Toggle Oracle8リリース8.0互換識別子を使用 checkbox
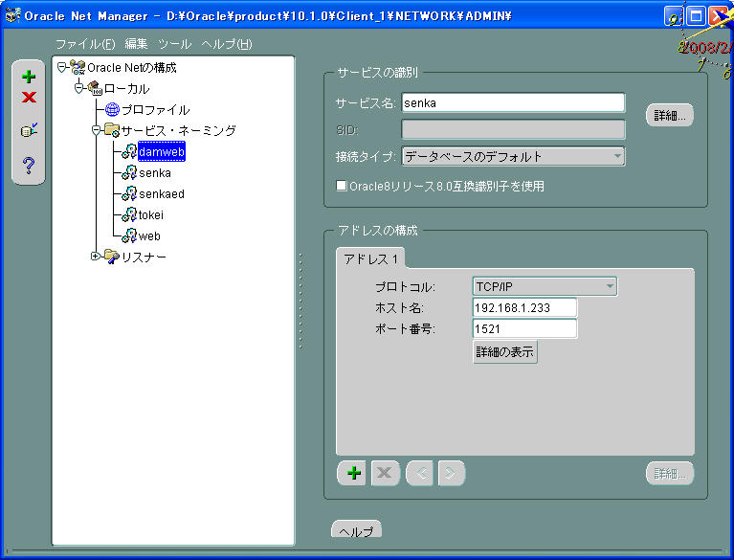 342,186
